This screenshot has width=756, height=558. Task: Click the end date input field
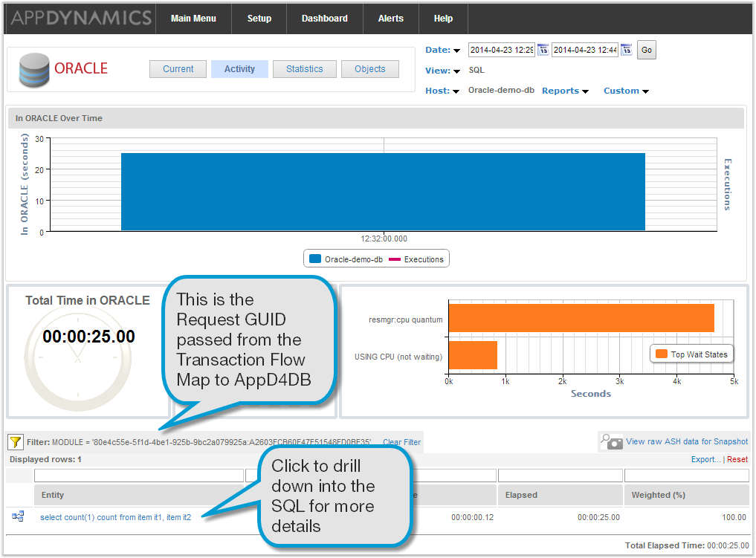[x=585, y=50]
